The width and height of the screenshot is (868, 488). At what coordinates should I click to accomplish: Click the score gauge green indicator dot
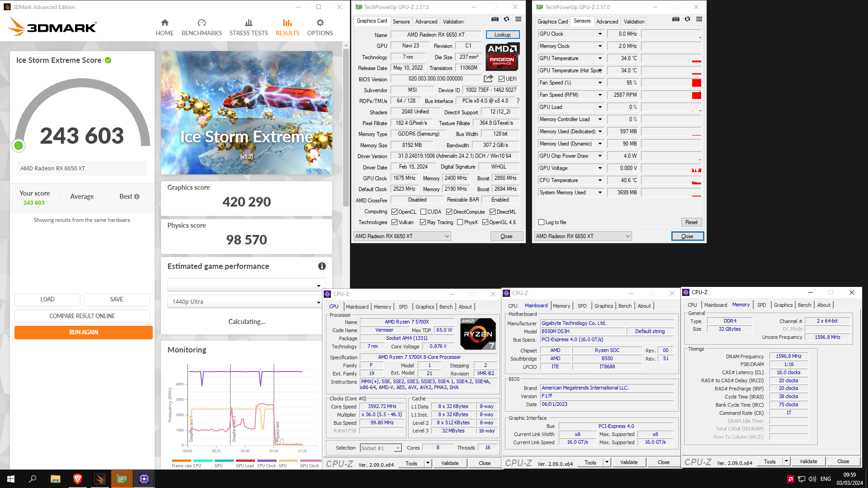coord(19,145)
